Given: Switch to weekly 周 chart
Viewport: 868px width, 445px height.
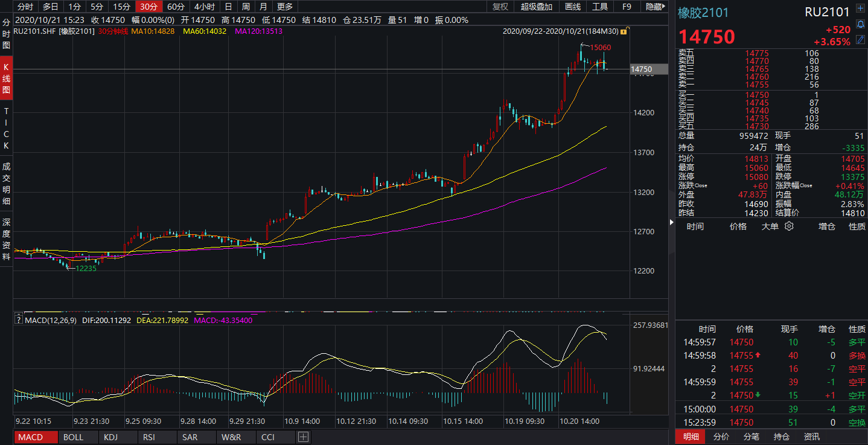Looking at the screenshot, I should [x=246, y=7].
